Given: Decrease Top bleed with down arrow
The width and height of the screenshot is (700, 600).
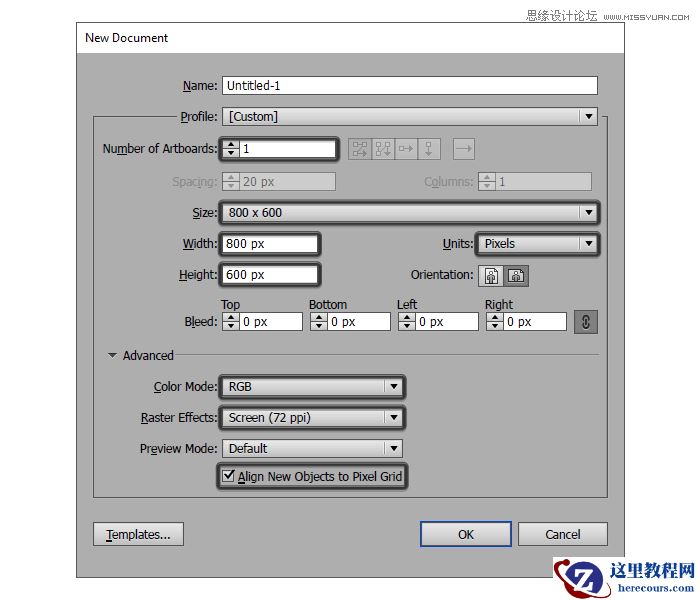Looking at the screenshot, I should (x=231, y=326).
